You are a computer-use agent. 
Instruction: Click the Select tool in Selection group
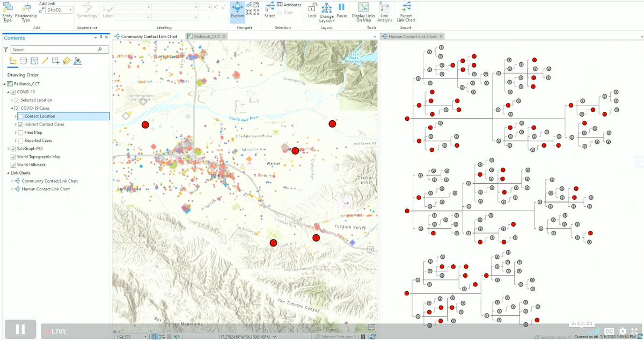click(269, 10)
